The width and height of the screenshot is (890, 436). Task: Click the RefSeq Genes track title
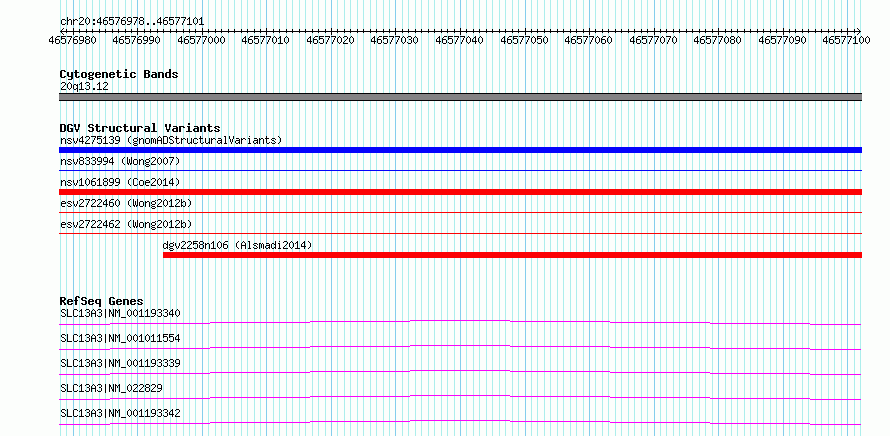point(102,301)
